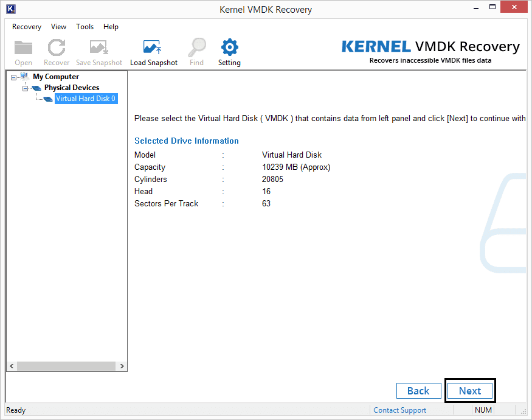532x420 pixels.
Task: Click the Virtual Hard Disk 0 drive icon
Action: click(48, 99)
